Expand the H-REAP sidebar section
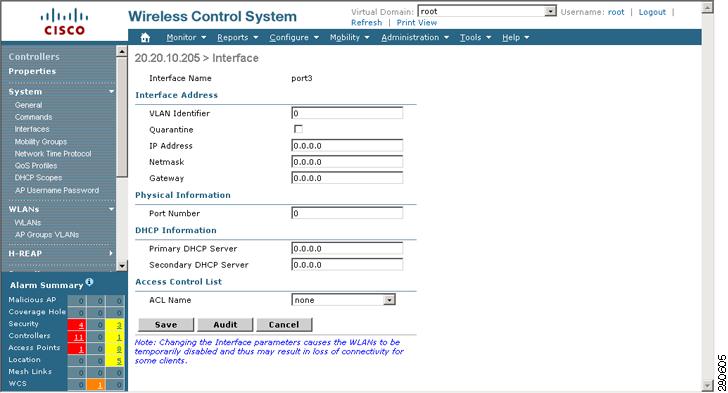Image resolution: width=728 pixels, height=393 pixels. (x=111, y=253)
